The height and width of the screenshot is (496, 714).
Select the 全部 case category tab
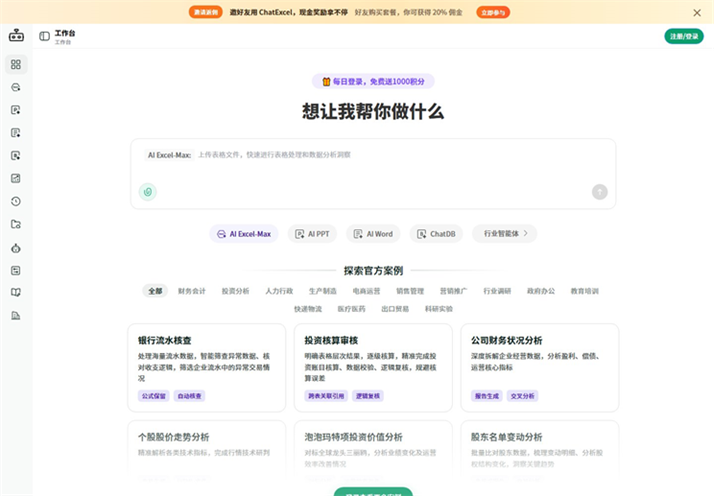(155, 291)
